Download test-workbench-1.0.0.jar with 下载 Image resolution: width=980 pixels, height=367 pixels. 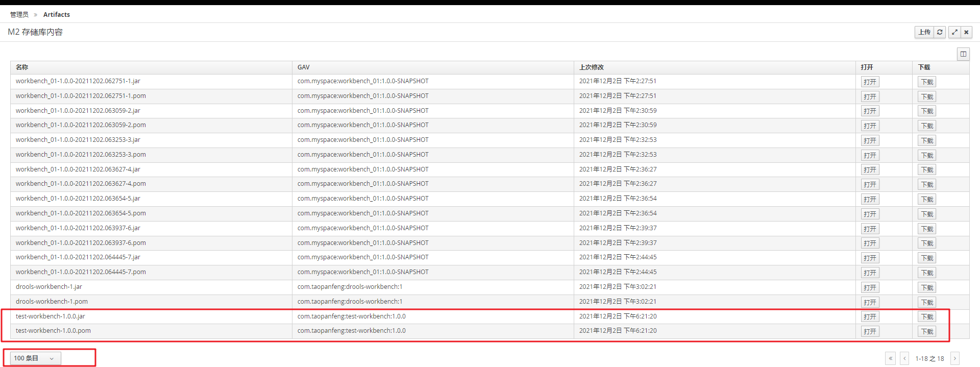tap(927, 317)
